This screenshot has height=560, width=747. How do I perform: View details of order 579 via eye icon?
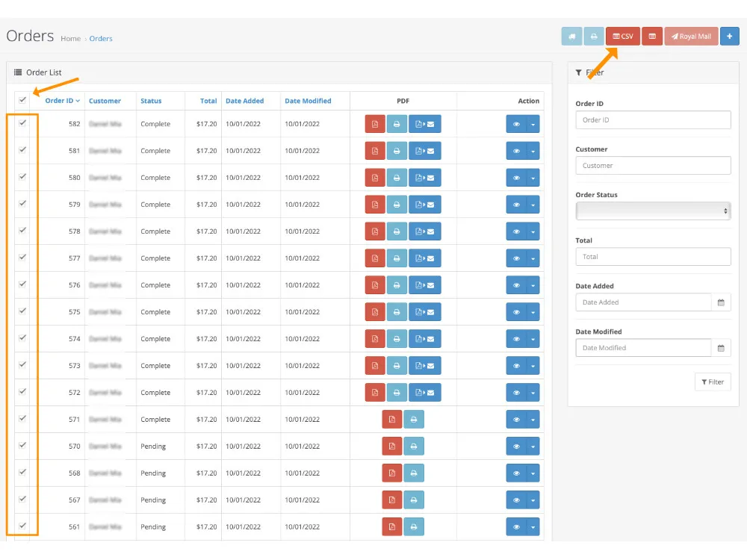[516, 204]
